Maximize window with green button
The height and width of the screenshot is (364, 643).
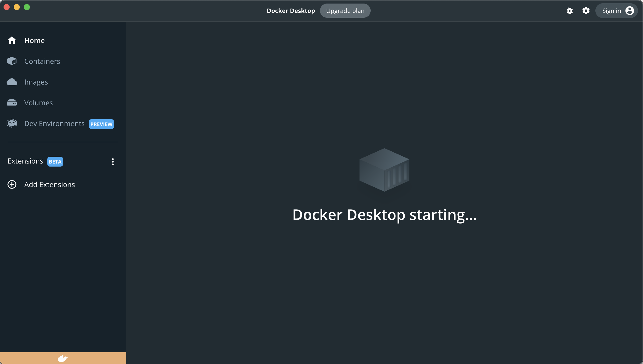[x=27, y=7]
